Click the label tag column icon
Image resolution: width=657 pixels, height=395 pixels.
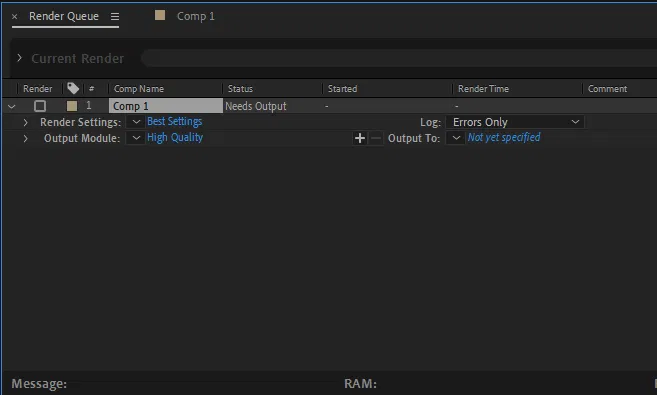[73, 88]
